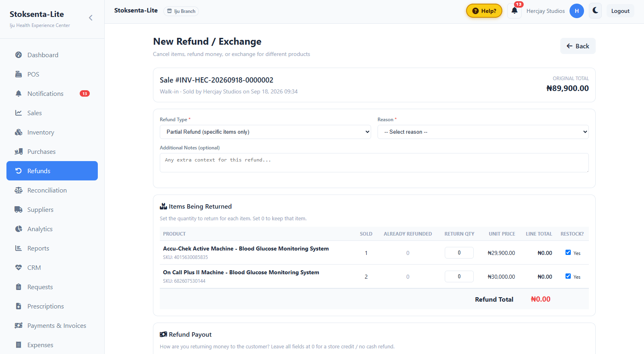Viewport: 644px width, 354px height.
Task: Click the Sales chart icon
Action: [19, 113]
